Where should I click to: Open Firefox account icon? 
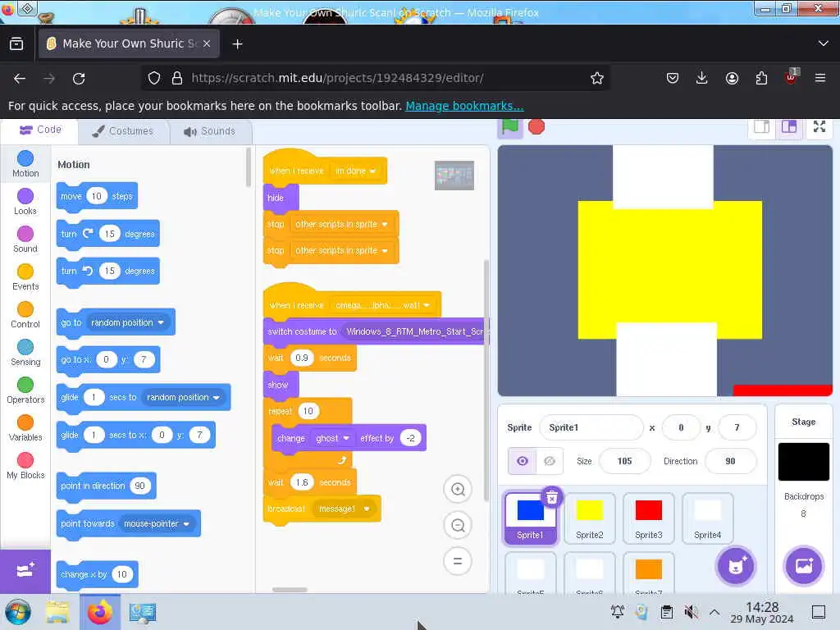[732, 78]
